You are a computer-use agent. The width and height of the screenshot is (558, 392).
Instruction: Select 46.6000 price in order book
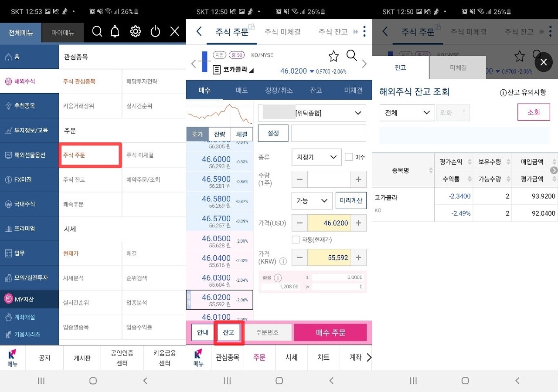tap(220, 162)
